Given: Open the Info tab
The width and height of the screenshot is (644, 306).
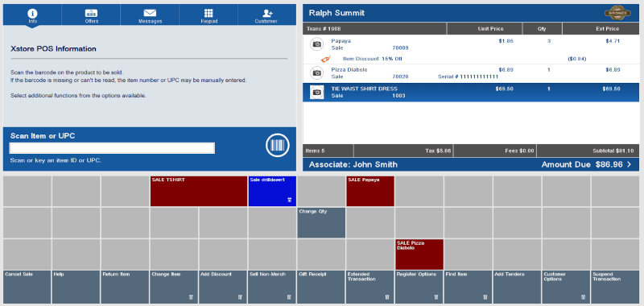Looking at the screenshot, I should coord(32,14).
